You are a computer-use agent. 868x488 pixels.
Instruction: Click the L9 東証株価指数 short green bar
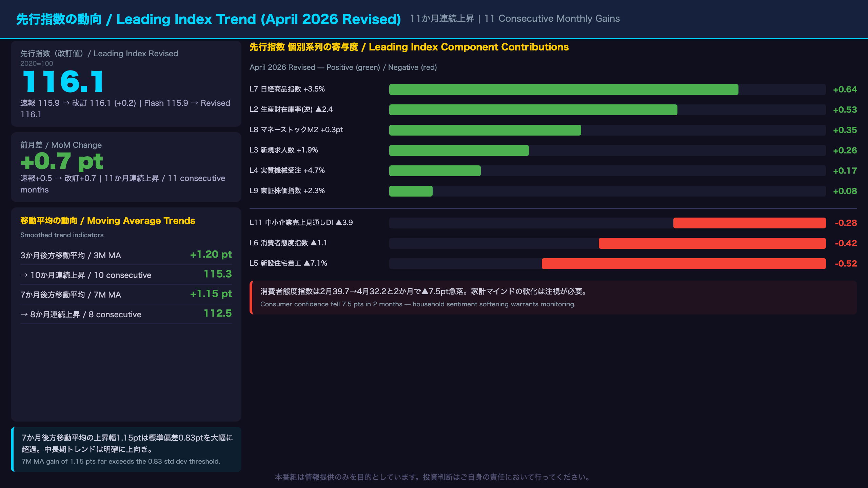tap(411, 191)
